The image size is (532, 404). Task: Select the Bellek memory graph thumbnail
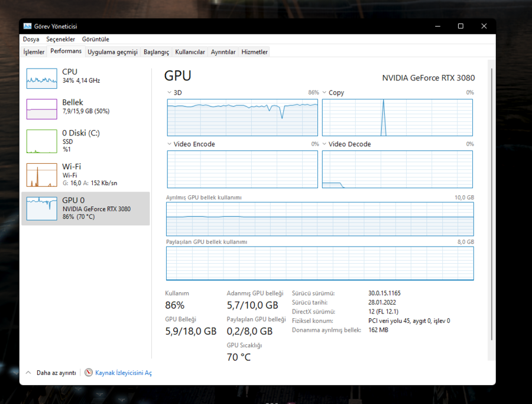click(42, 109)
